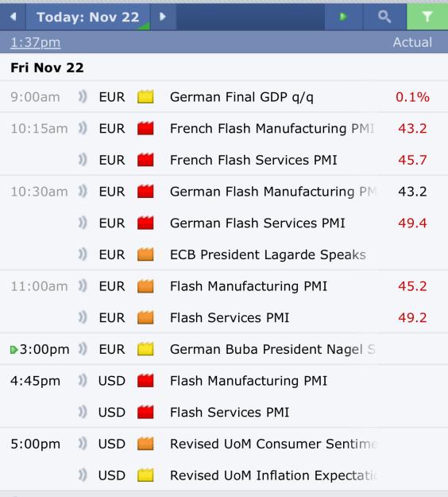Go to previous day with left arrow
The height and width of the screenshot is (497, 448).
click(13, 17)
